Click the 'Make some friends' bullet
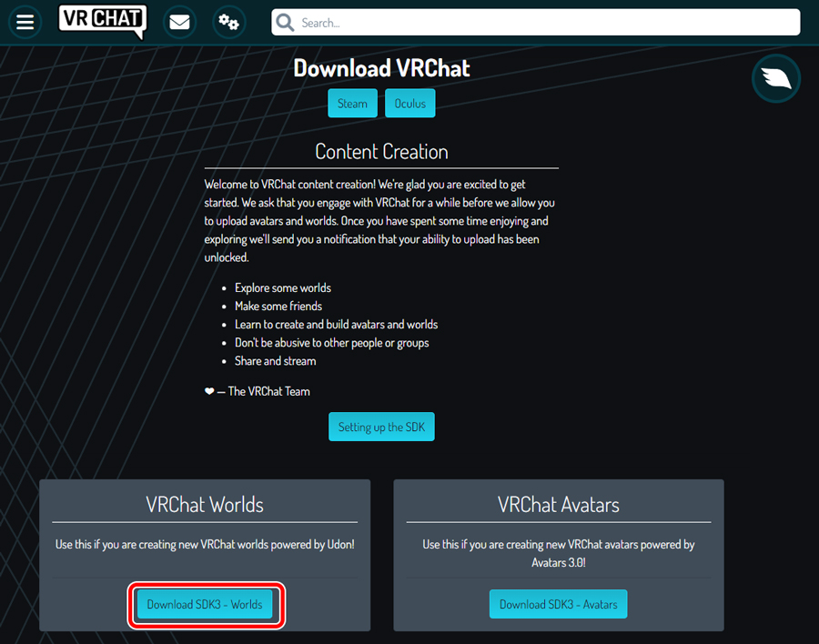The height and width of the screenshot is (644, 819). point(278,306)
